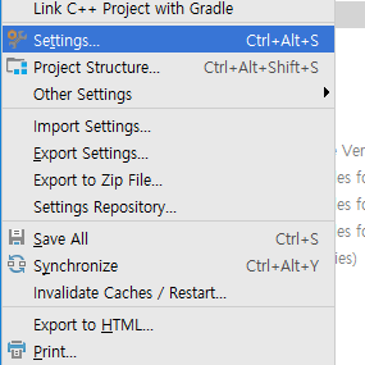Viewport: 365px width, 365px height.
Task: Select Import Settings option
Action: (x=168, y=127)
